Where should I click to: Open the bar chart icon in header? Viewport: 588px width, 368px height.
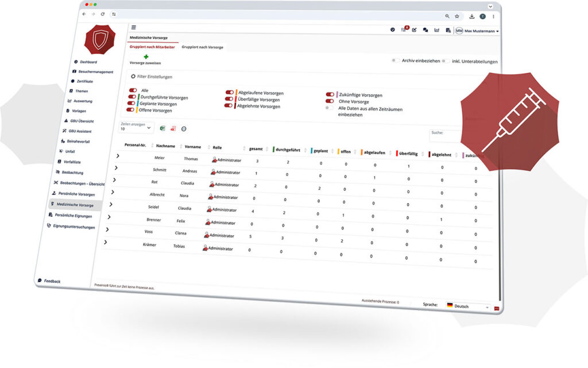pyautogui.click(x=436, y=30)
